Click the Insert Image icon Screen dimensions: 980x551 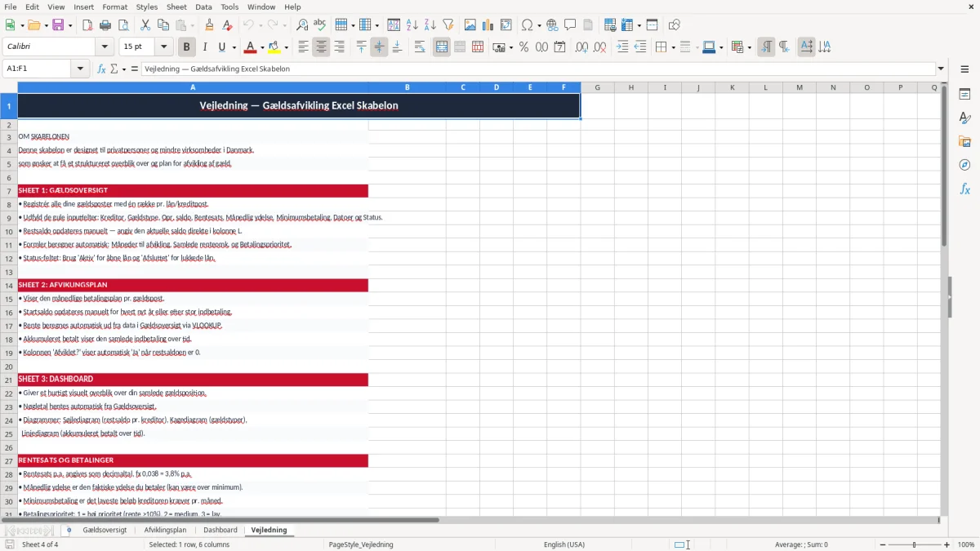point(470,25)
